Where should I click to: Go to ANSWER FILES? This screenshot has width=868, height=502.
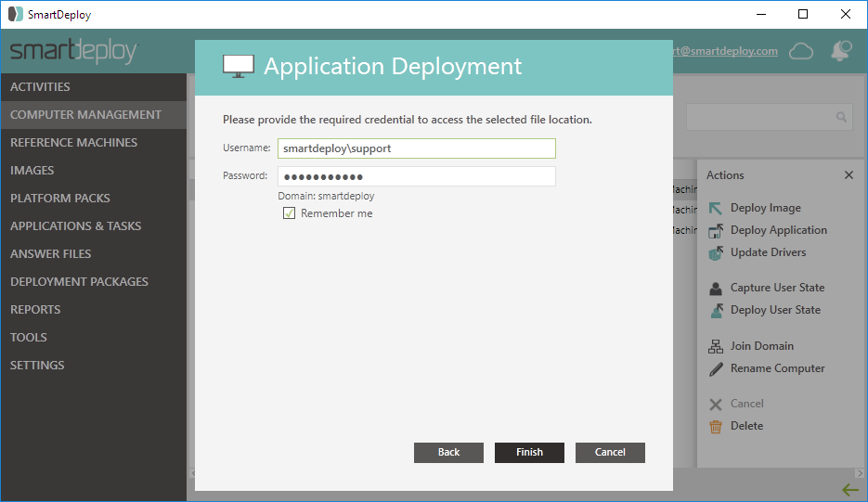tap(94, 253)
